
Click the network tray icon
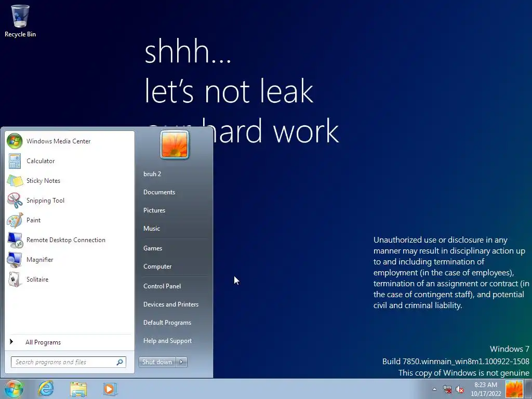point(447,389)
